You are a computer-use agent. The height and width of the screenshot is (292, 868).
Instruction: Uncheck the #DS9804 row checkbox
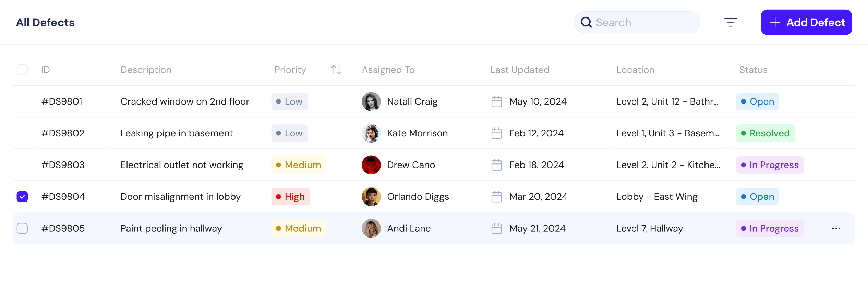coord(22,197)
